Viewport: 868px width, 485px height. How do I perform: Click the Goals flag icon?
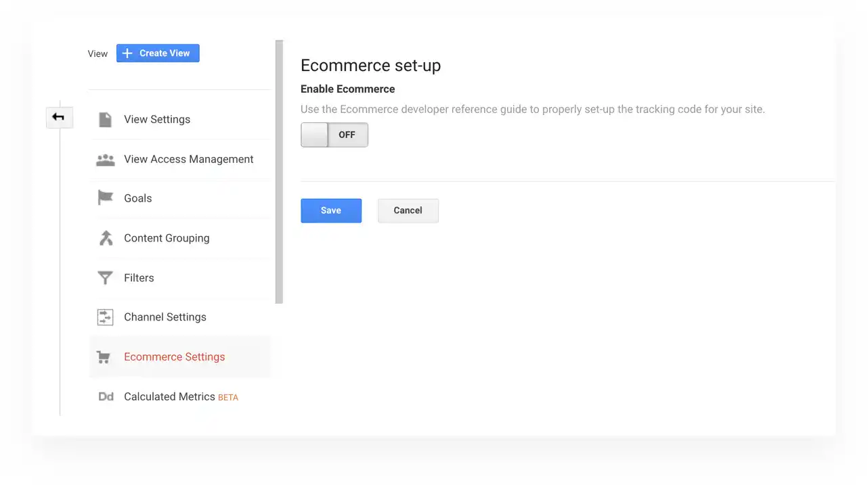(x=105, y=198)
